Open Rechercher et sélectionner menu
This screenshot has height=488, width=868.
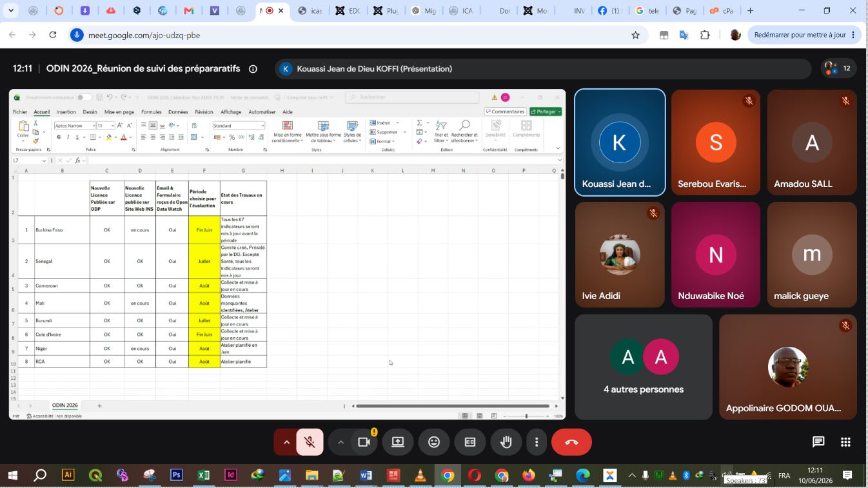click(x=464, y=131)
